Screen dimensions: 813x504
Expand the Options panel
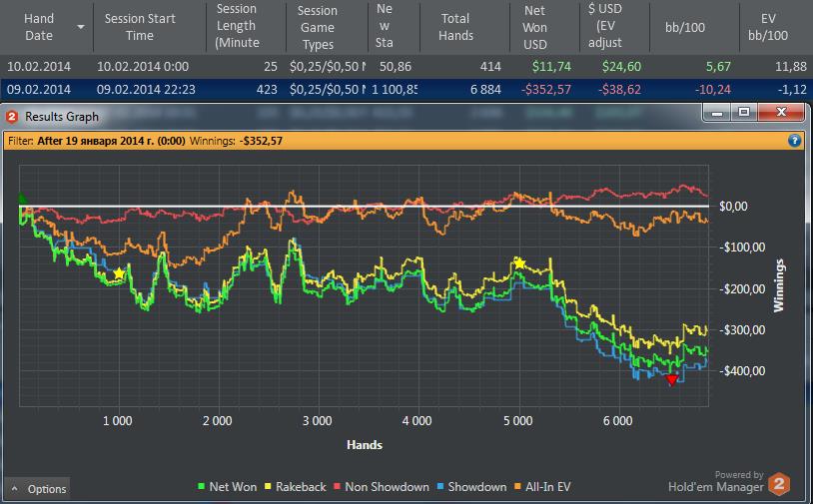(x=37, y=489)
